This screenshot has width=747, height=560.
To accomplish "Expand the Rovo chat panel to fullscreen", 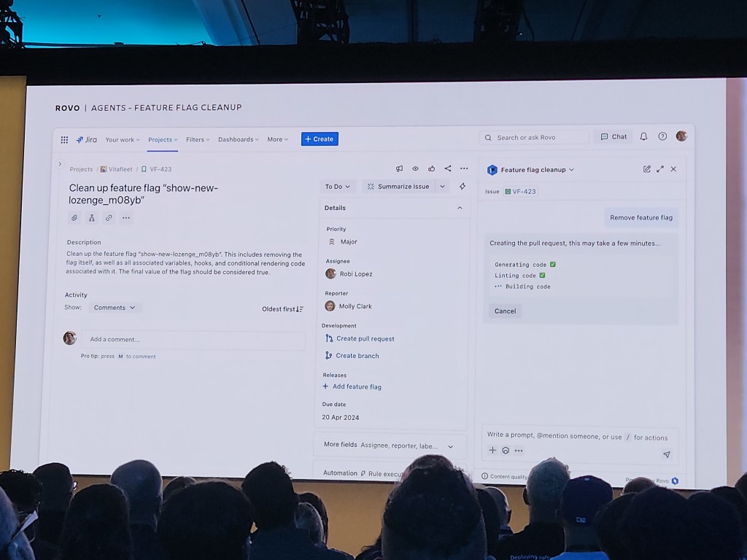I will tap(660, 169).
